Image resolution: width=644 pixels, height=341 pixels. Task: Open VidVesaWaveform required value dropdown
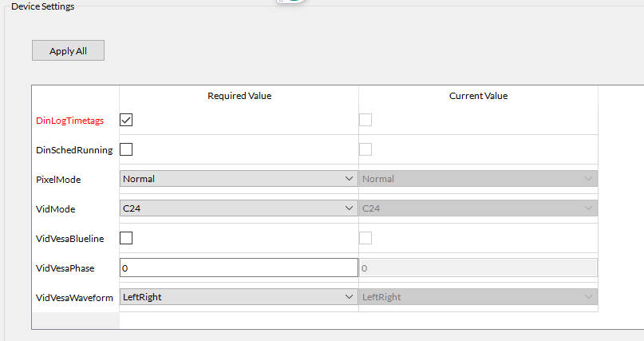tap(238, 297)
